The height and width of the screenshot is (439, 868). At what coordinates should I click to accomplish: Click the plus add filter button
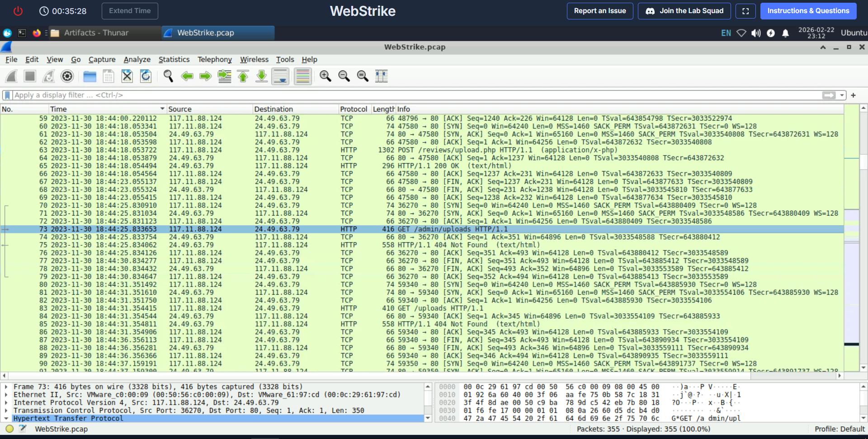853,95
